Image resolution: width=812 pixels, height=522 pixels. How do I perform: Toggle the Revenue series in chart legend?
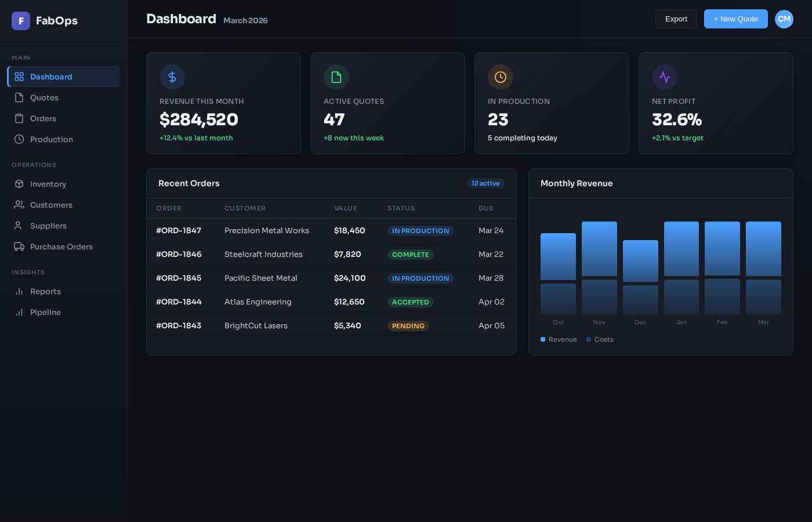559,339
